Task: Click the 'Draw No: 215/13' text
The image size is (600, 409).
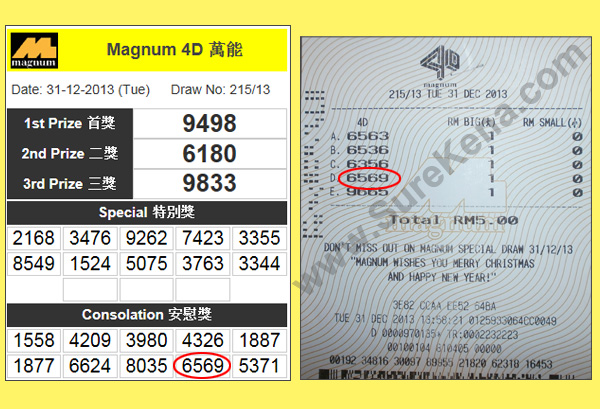Action: tap(220, 90)
